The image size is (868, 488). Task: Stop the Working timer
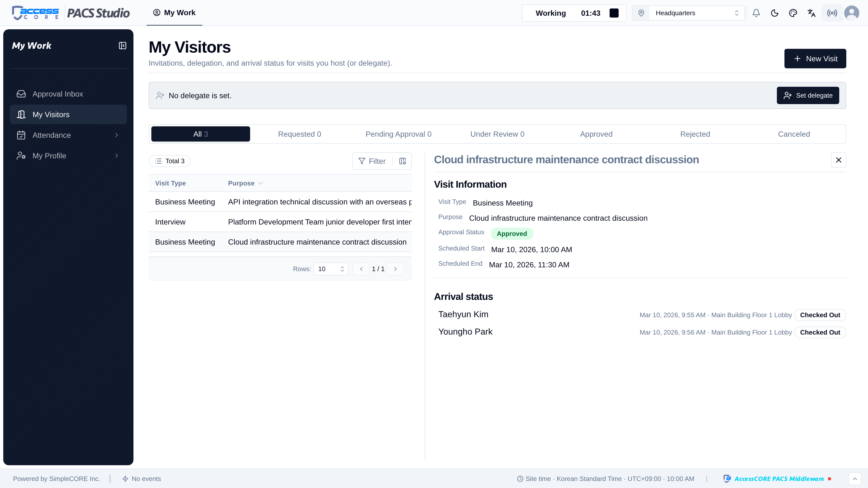[x=614, y=13]
